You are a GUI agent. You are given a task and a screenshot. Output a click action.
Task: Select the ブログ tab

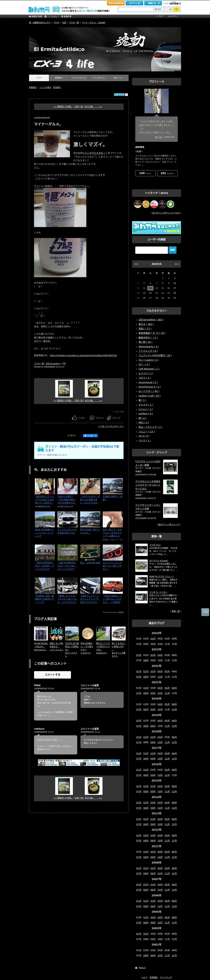[x=39, y=78]
